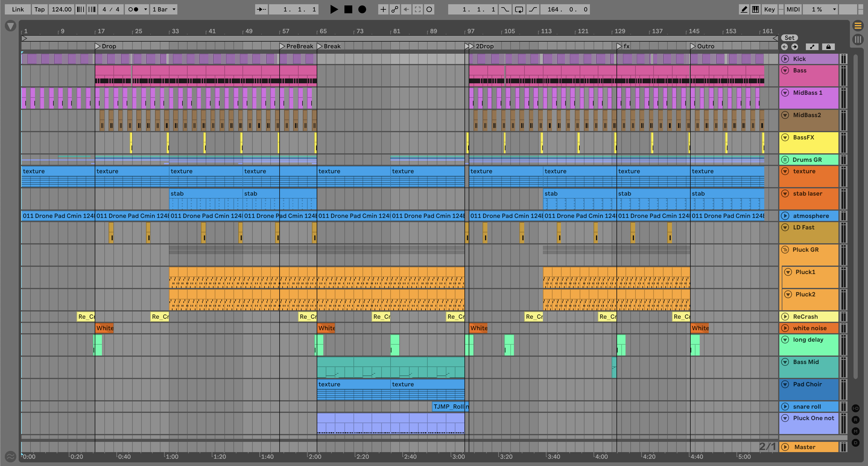Click the Master track color header
Image resolution: width=868 pixels, height=466 pixels.
pyautogui.click(x=809, y=447)
